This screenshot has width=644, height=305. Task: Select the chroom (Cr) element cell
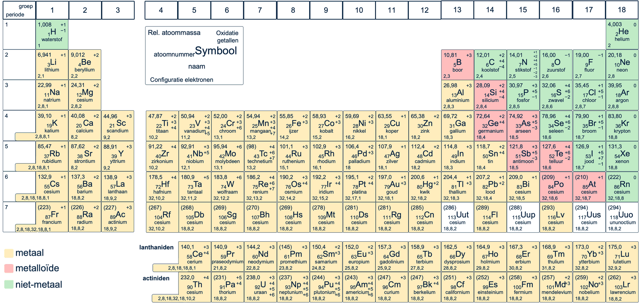227,126
